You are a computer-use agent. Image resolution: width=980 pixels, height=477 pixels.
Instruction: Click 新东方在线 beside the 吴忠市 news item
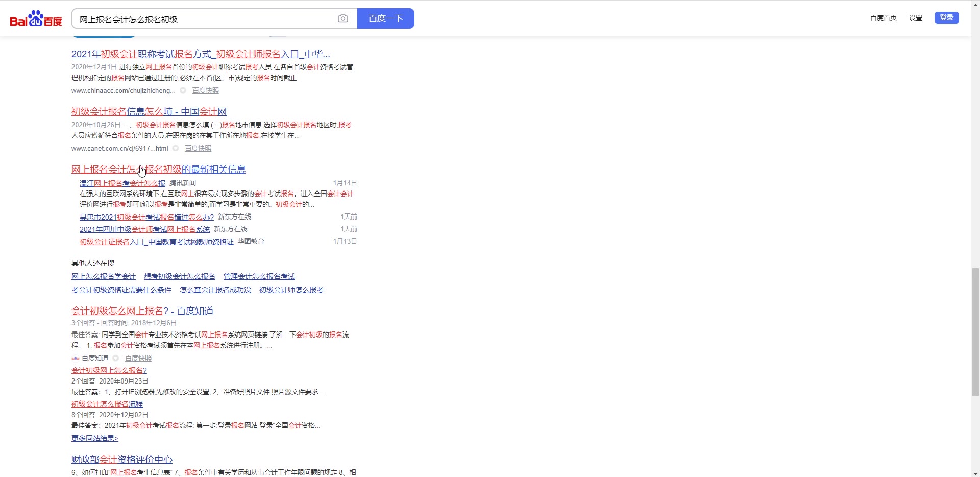point(235,217)
